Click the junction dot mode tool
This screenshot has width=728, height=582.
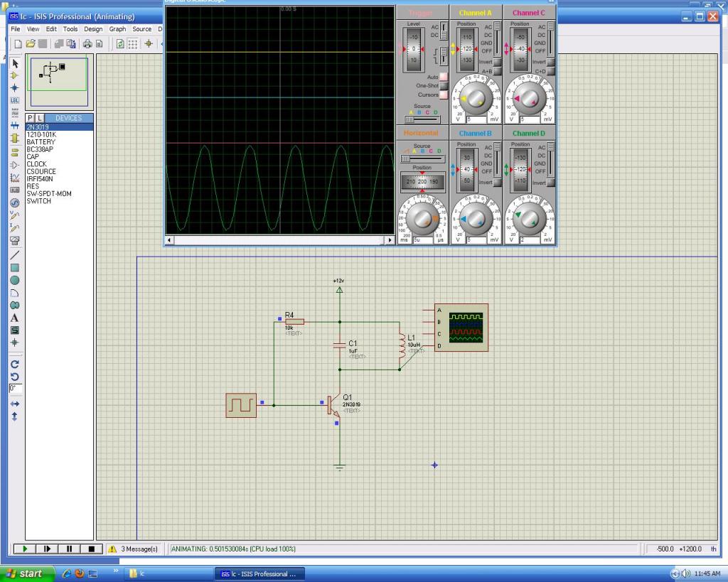pos(14,88)
